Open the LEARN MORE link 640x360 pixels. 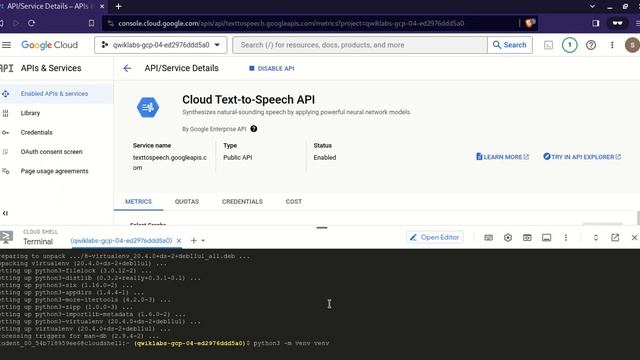(x=502, y=157)
